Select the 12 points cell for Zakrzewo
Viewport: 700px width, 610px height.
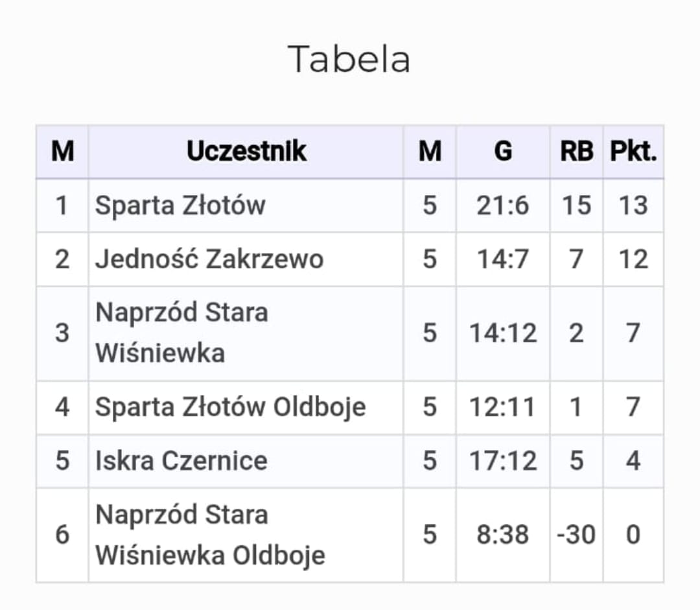633,259
